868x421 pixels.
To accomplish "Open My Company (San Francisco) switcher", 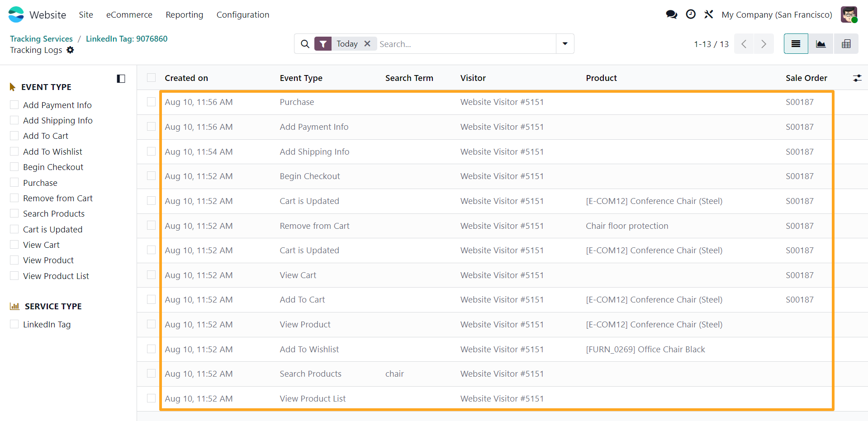I will 777,14.
